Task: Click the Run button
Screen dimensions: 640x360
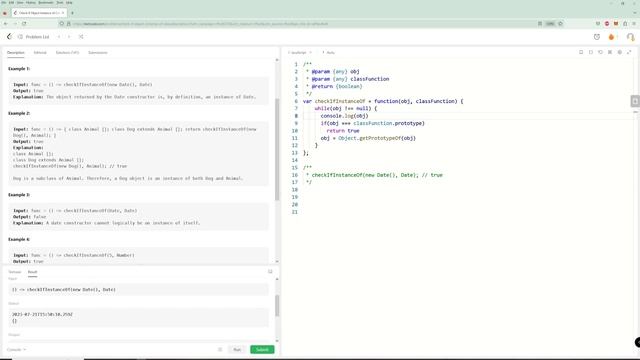Action: [237, 350]
